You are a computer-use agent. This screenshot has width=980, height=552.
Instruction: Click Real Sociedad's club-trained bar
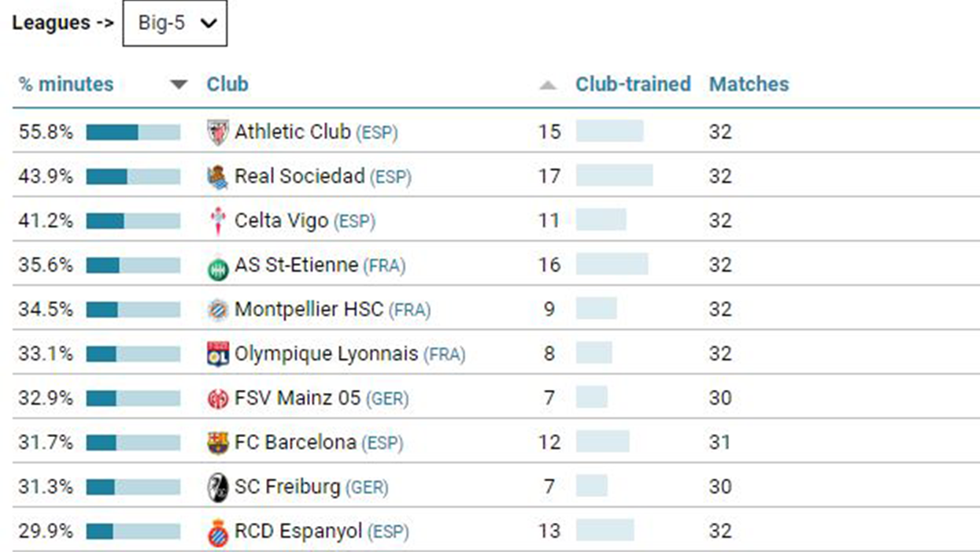coord(614,176)
